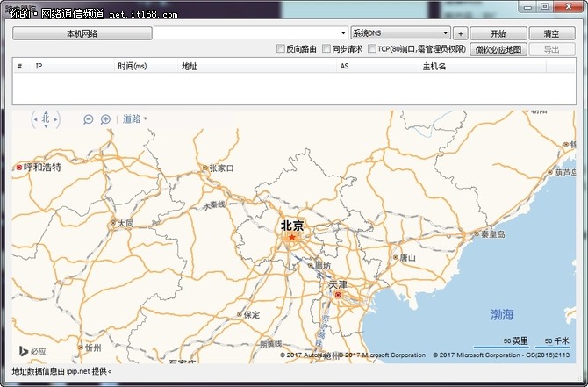Click the 开始 button
This screenshot has height=387, width=588.
[x=498, y=33]
